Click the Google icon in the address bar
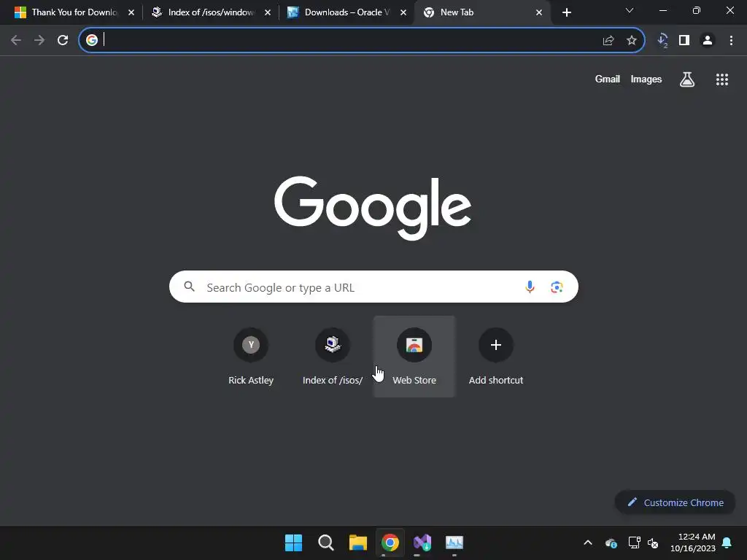 92,40
